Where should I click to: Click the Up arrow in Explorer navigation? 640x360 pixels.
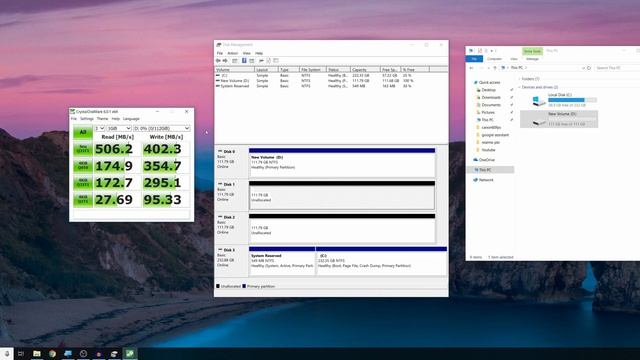click(495, 68)
